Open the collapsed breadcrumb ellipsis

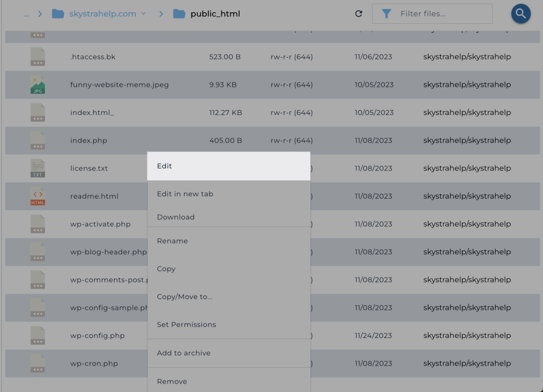tap(27, 14)
